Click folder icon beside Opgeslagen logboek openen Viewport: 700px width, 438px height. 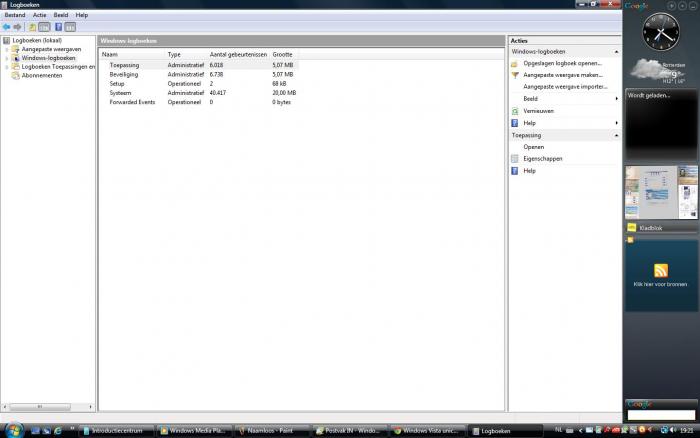tap(515, 63)
